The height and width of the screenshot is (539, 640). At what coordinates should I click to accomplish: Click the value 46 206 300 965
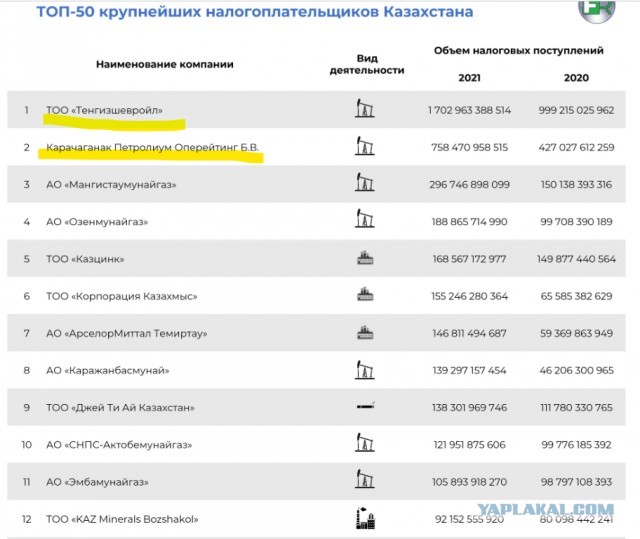[x=576, y=370]
